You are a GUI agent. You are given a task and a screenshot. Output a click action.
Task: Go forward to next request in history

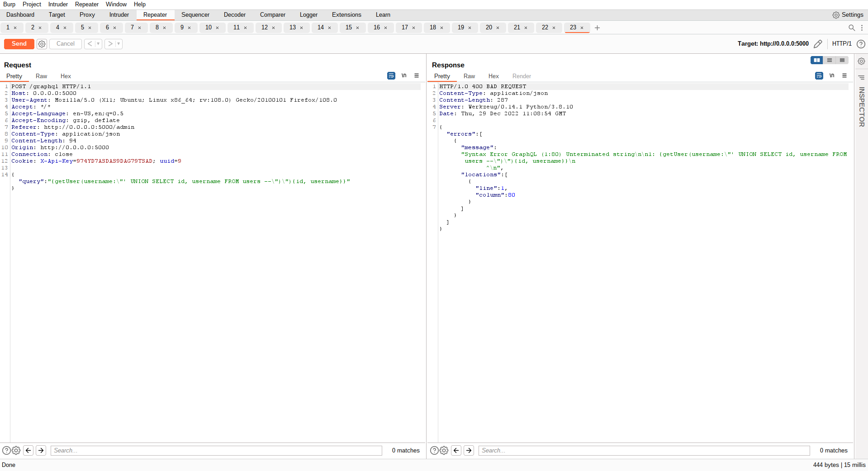point(110,44)
